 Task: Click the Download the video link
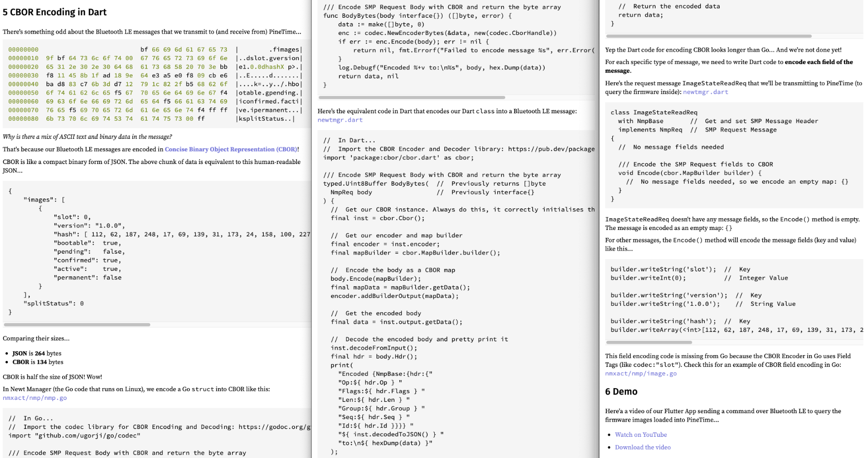click(x=643, y=447)
